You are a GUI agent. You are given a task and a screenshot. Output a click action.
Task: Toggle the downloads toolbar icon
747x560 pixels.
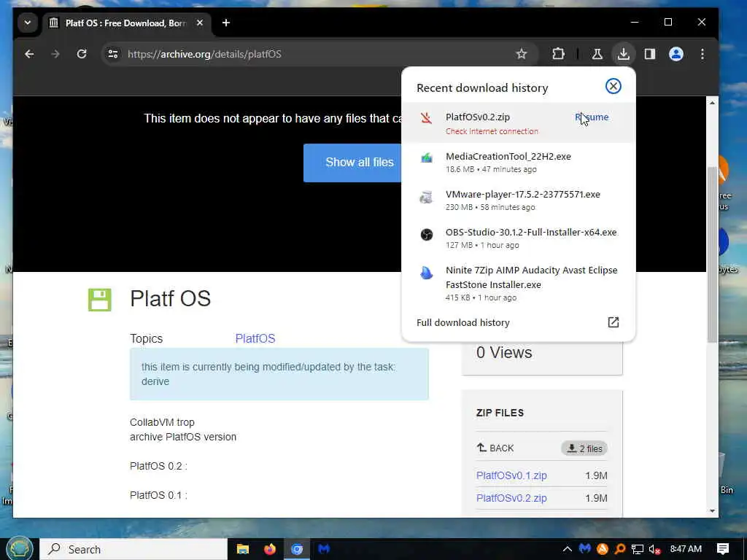tap(623, 54)
